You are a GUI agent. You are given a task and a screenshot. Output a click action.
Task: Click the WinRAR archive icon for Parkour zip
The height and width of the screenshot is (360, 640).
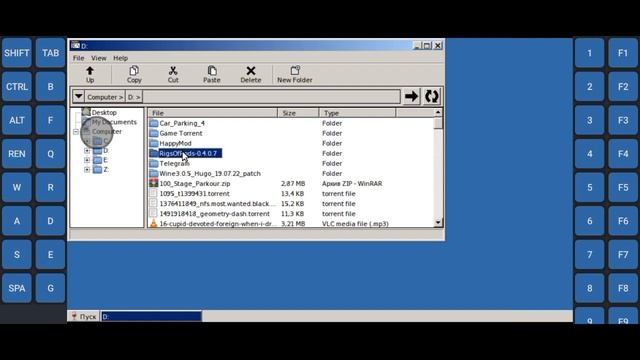153,183
